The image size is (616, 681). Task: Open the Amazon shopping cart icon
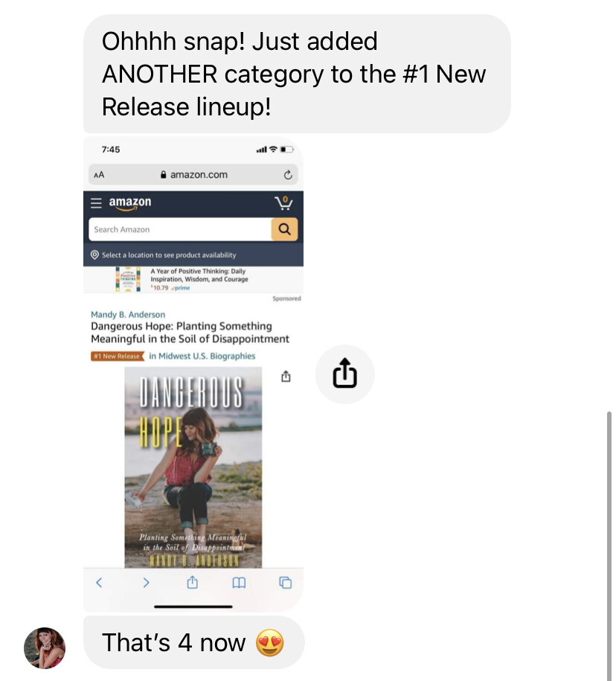click(284, 203)
